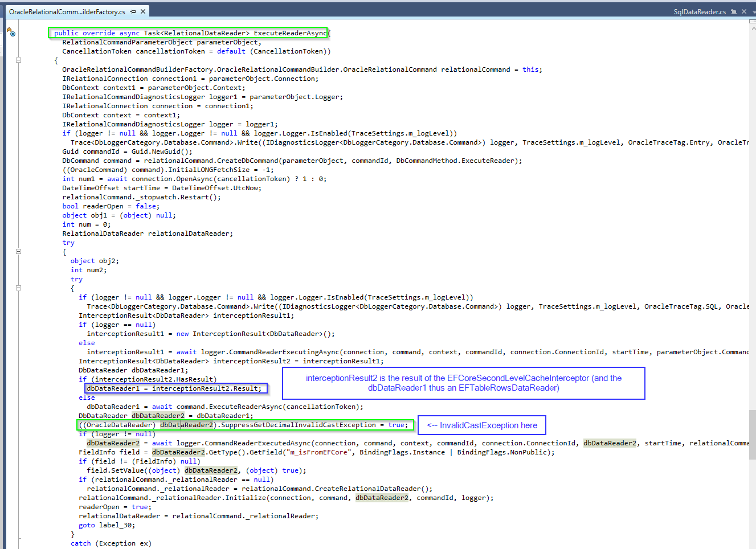Pin the SqlDataReader.cs document tab

click(734, 11)
